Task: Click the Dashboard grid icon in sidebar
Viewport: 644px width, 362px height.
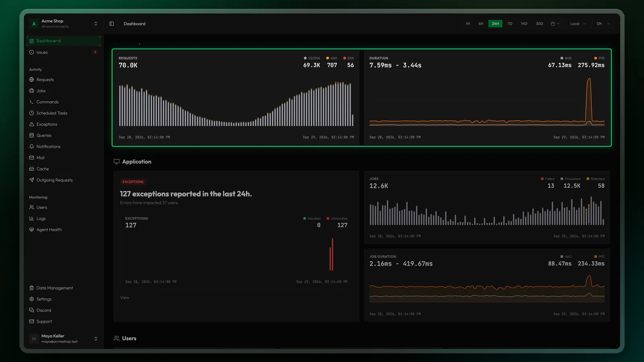Action: (x=31, y=41)
